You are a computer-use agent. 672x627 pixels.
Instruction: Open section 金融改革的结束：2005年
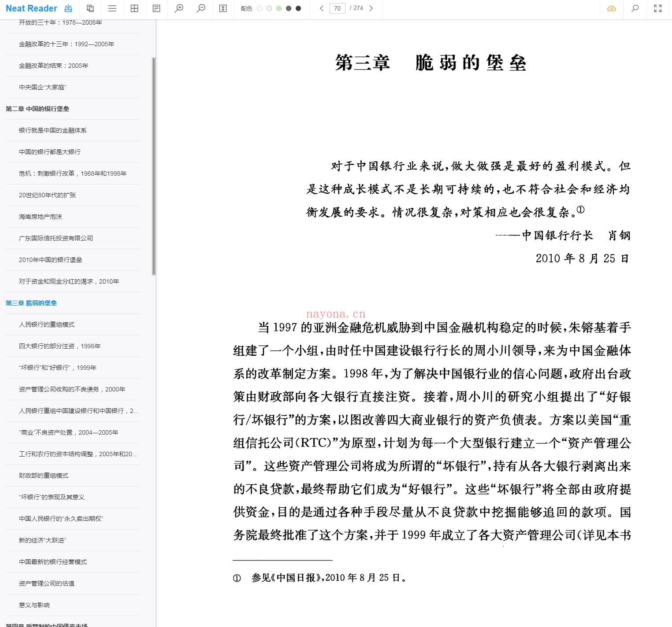click(53, 66)
